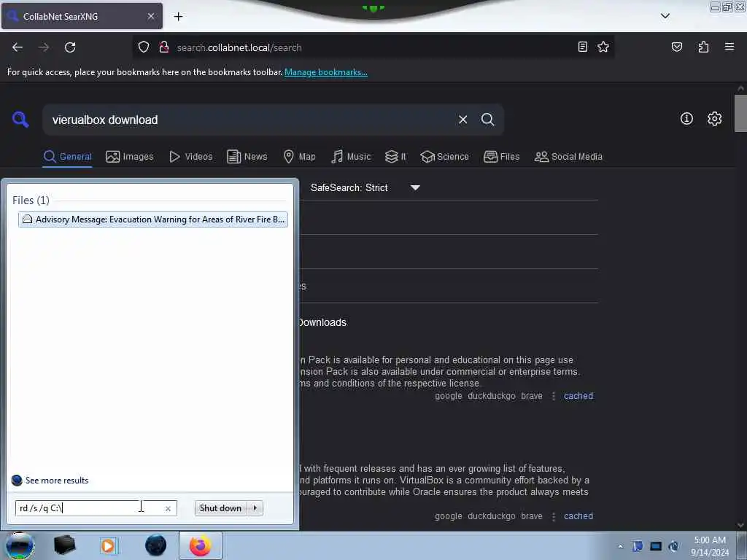Click the scrollbar down arrow
Image resolution: width=747 pixels, height=560 pixels.
[740, 525]
